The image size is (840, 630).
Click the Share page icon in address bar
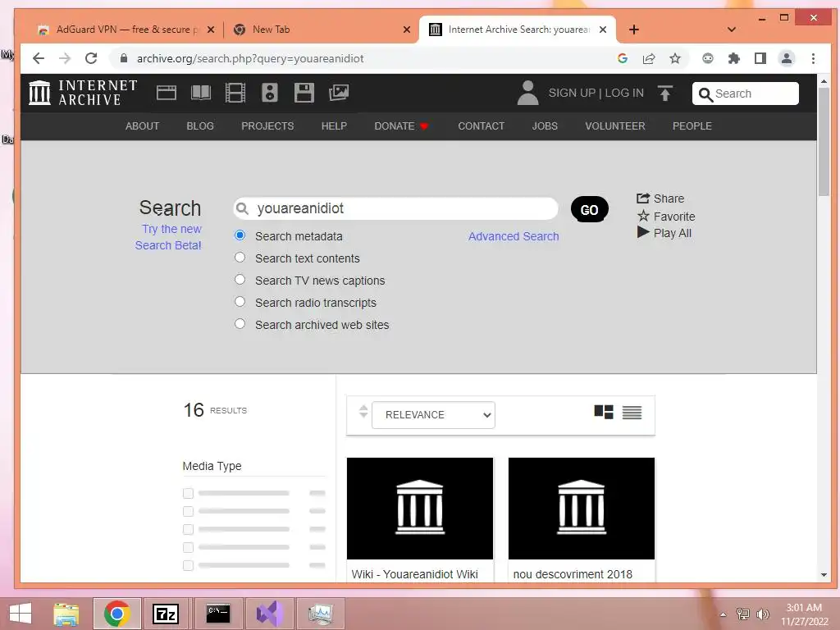649,58
